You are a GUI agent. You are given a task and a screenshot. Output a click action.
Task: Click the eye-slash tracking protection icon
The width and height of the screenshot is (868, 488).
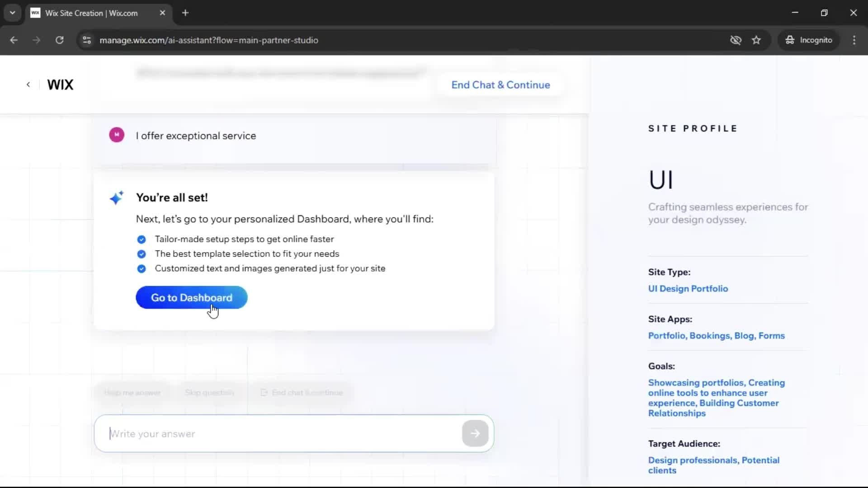click(736, 40)
